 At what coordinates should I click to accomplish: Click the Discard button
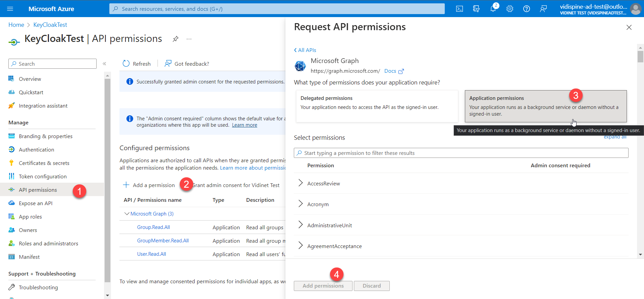click(x=371, y=286)
